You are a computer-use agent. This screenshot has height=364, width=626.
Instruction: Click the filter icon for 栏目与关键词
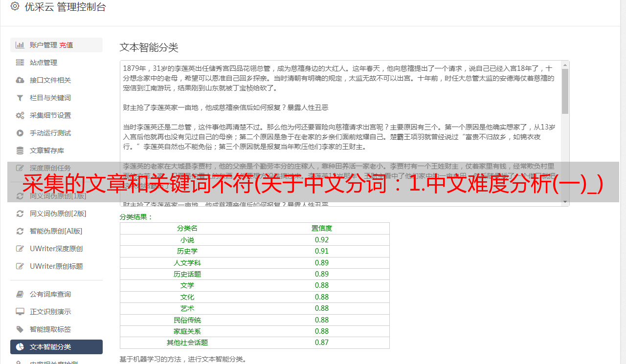(x=20, y=98)
